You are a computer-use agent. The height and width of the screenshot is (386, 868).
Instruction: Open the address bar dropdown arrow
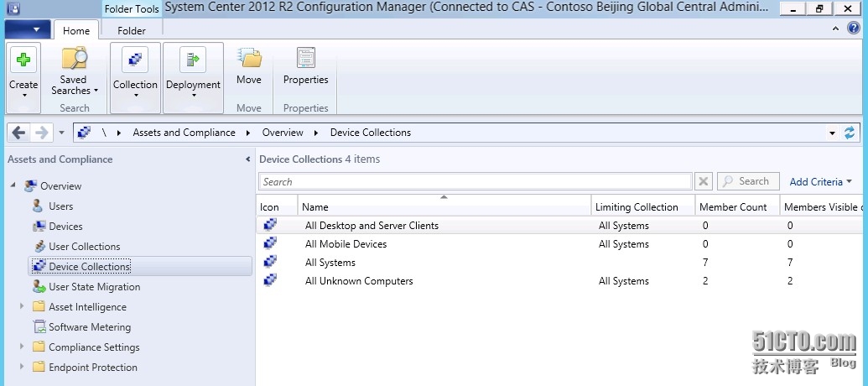click(x=832, y=133)
